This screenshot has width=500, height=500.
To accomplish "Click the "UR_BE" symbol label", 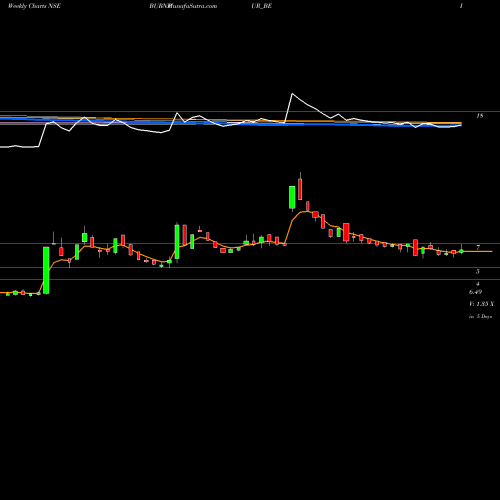I will click(x=262, y=6).
